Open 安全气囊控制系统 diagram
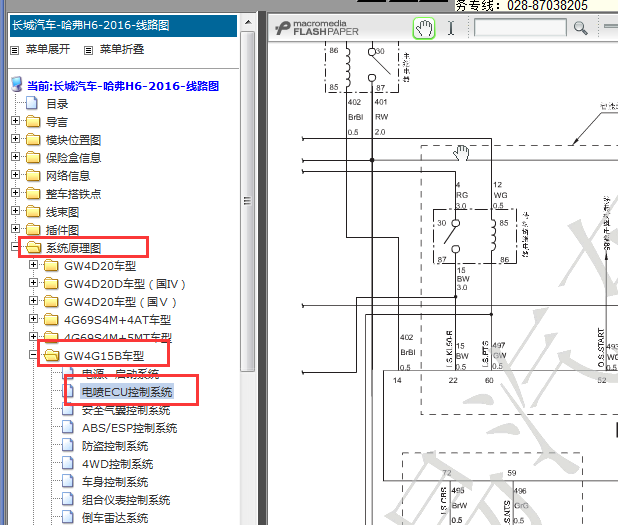This screenshot has height=525, width=618. (x=126, y=410)
